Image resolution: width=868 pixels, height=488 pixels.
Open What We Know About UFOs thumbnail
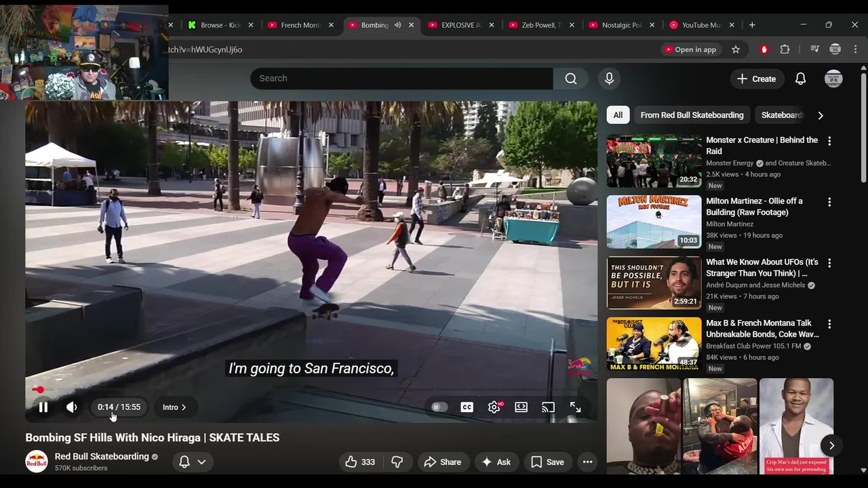click(x=654, y=283)
